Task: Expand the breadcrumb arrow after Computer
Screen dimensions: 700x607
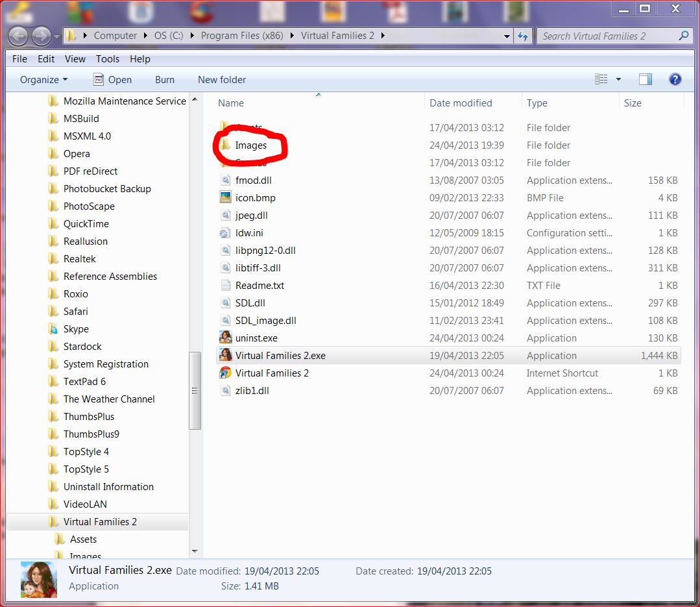Action: pos(145,36)
